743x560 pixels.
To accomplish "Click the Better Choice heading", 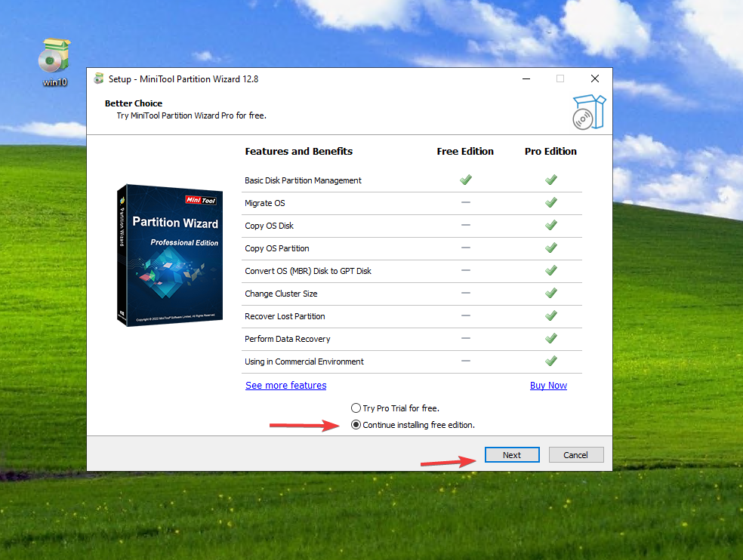I will tap(134, 103).
